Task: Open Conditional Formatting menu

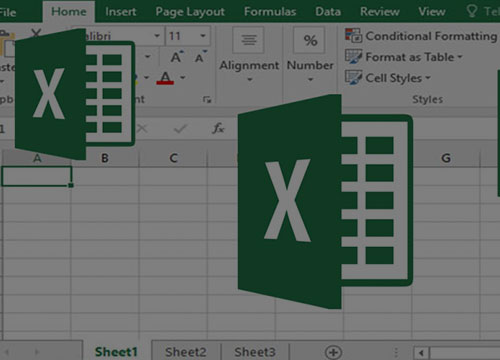Action: (x=421, y=36)
